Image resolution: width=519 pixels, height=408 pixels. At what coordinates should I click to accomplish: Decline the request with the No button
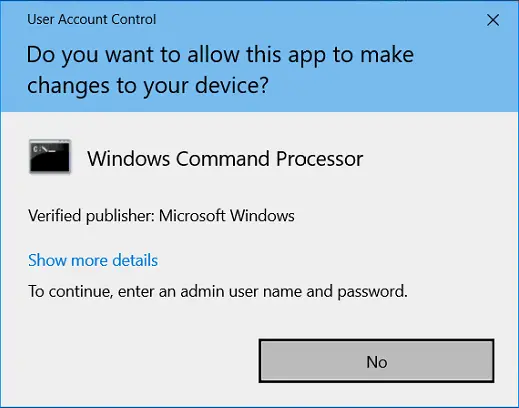(376, 361)
